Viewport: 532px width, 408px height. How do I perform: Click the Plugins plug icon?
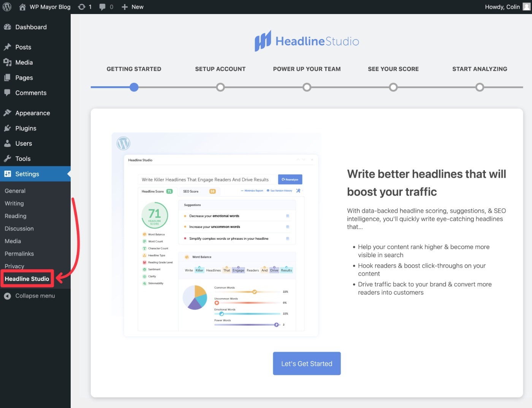click(x=7, y=128)
